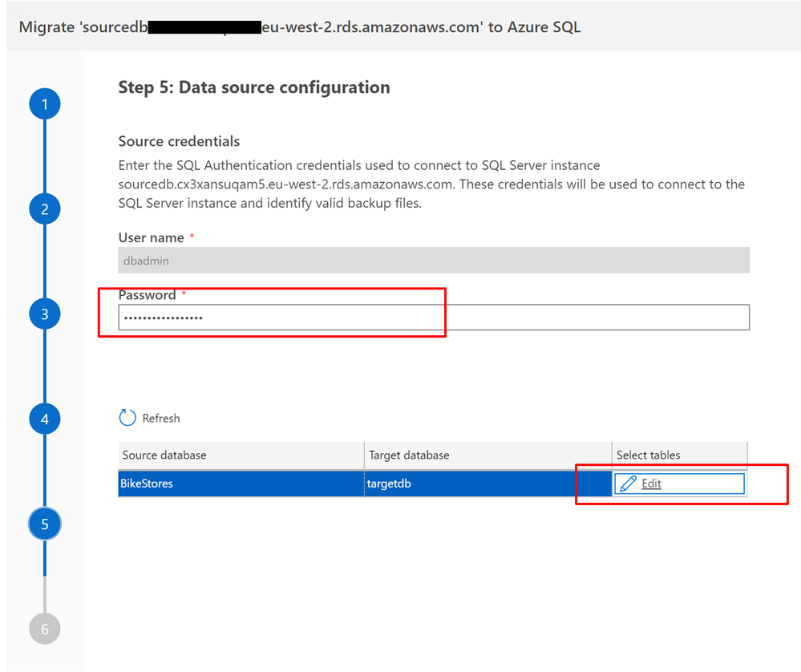Click the dbadmin User name field

click(433, 261)
